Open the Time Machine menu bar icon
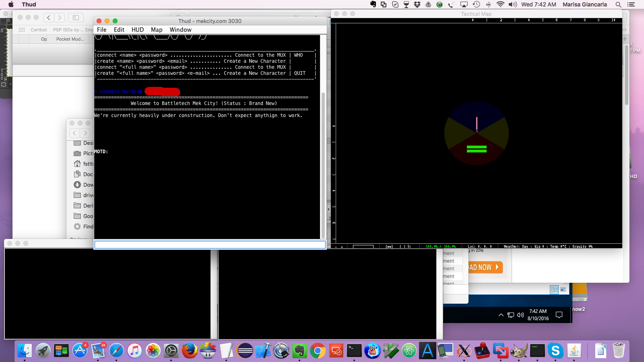 click(x=477, y=4)
